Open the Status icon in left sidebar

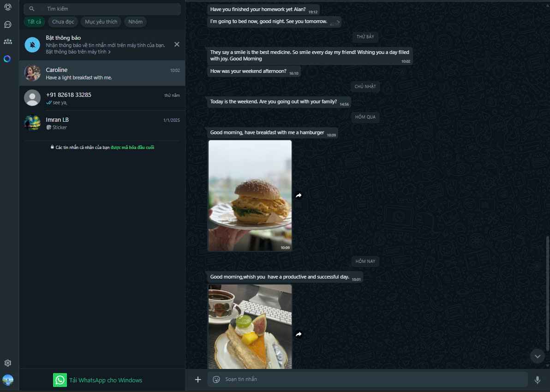coord(8,7)
